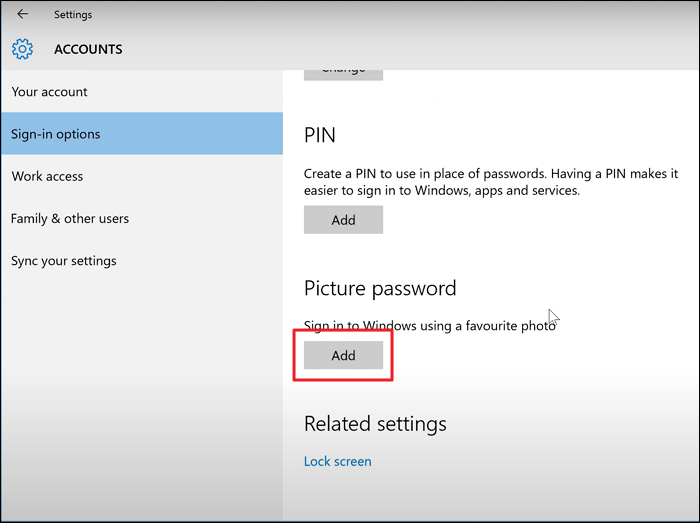Image resolution: width=700 pixels, height=523 pixels.
Task: Click Add under Picture password
Action: tap(343, 355)
